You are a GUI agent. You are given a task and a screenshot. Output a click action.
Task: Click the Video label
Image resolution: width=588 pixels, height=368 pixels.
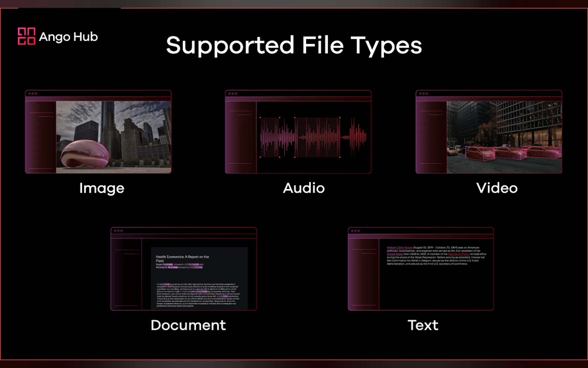(x=497, y=188)
